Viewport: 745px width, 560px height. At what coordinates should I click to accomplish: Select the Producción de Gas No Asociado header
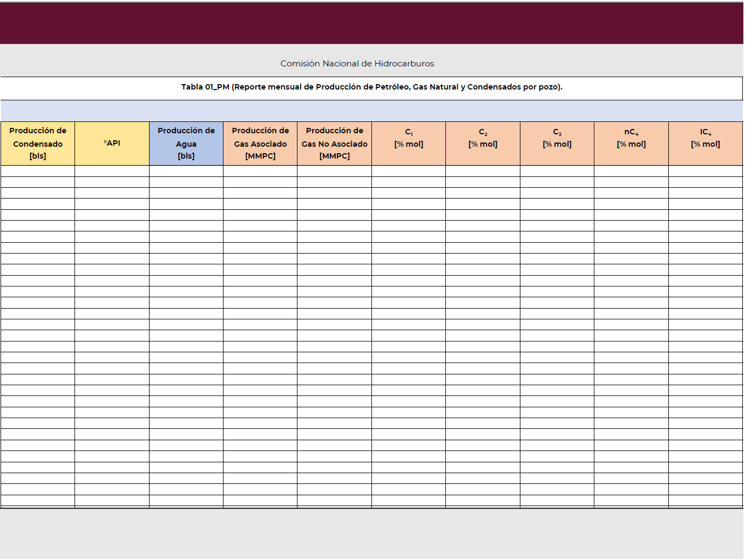tap(334, 143)
